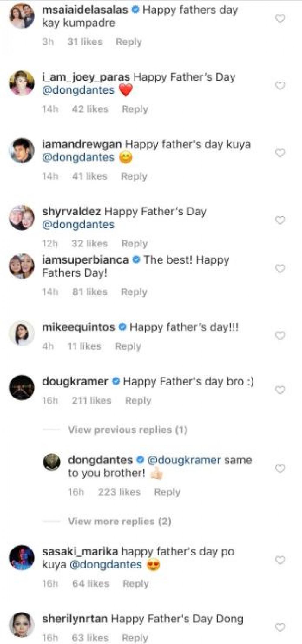302x644 pixels.
Task: Expand View more replies (2)
Action: tap(119, 521)
